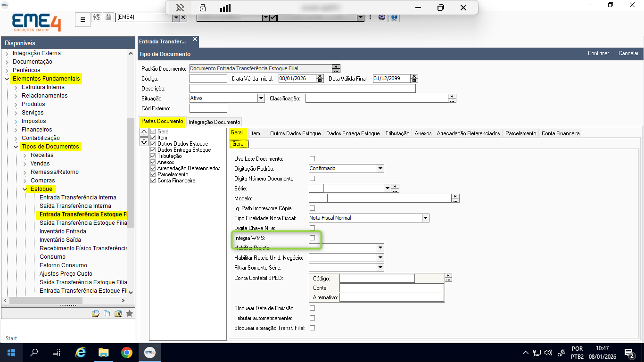Toggle the Digita Número Documento checkbox
This screenshot has height=362, width=644.
(x=312, y=179)
